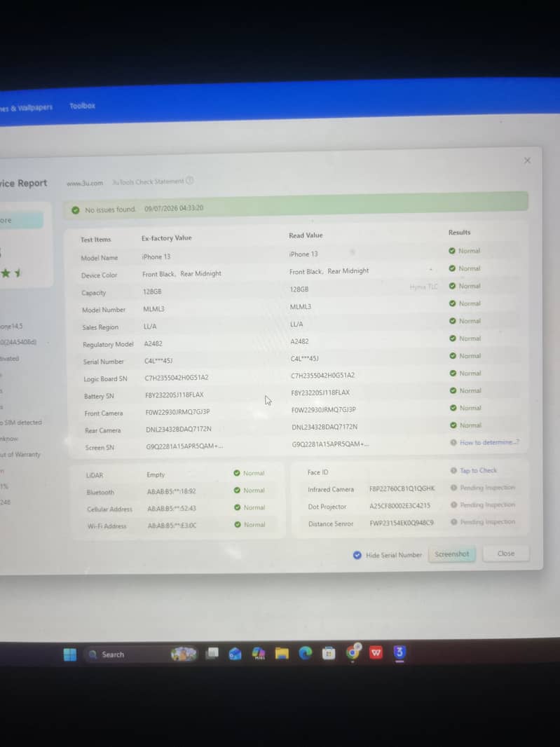Open the 3uTools Check Statement link

tap(148, 181)
